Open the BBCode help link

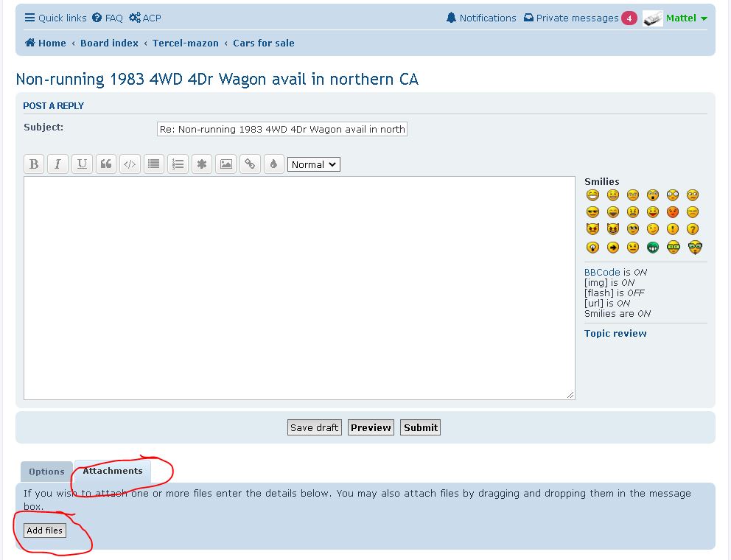602,273
